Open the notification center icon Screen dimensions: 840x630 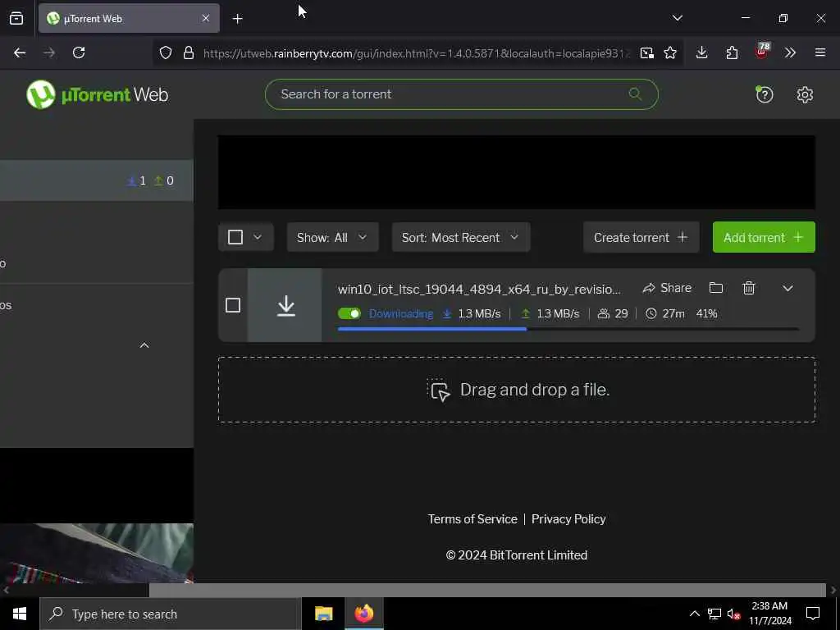click(813, 614)
